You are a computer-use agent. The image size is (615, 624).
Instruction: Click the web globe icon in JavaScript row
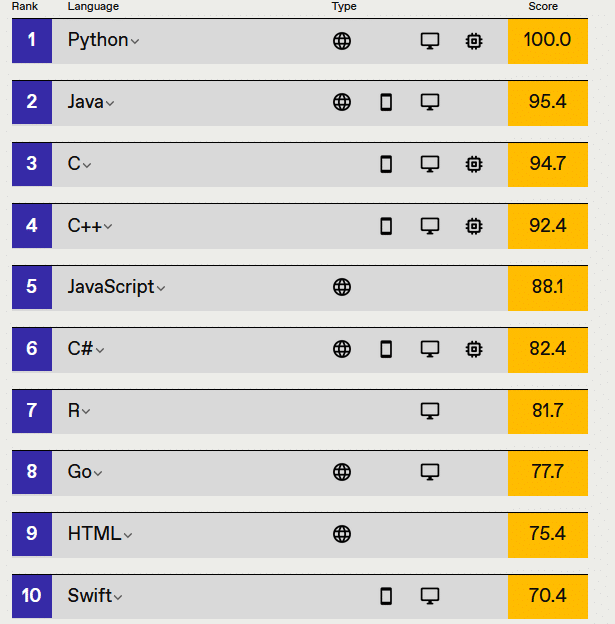coord(342,287)
